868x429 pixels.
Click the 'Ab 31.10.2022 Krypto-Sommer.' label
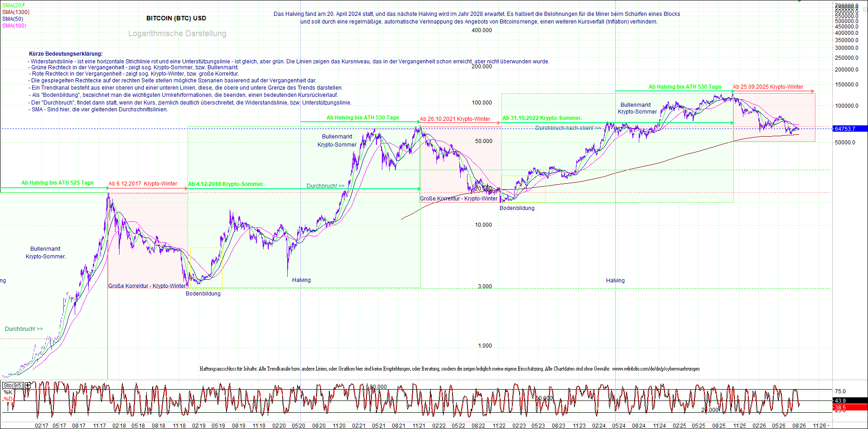542,118
